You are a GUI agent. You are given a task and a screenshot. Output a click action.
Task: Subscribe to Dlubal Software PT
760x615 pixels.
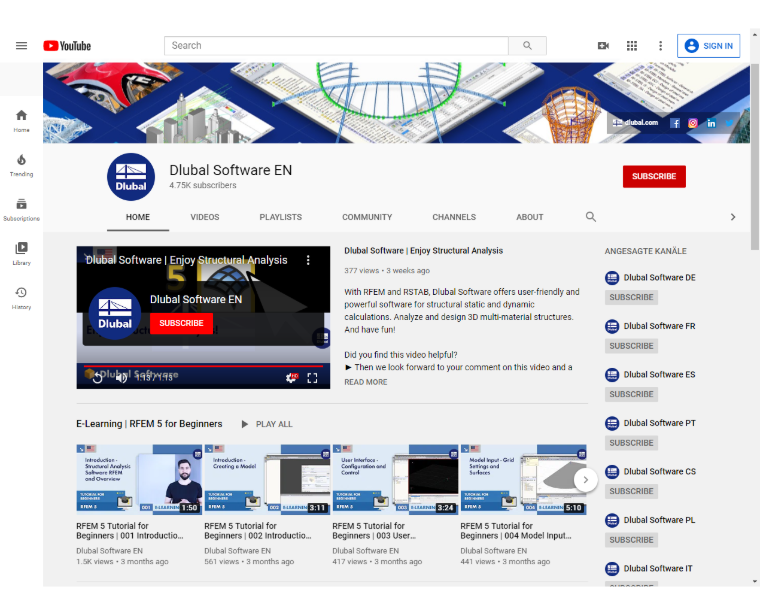point(631,442)
